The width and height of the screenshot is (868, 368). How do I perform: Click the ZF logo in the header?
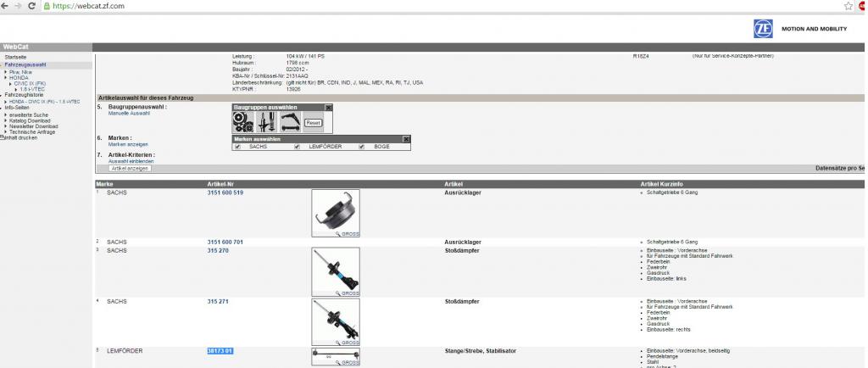tap(762, 29)
